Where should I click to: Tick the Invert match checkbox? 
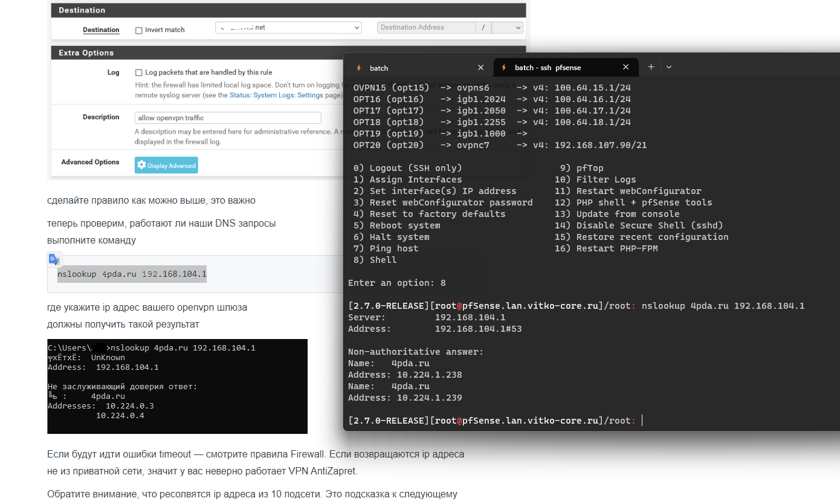pos(139,30)
